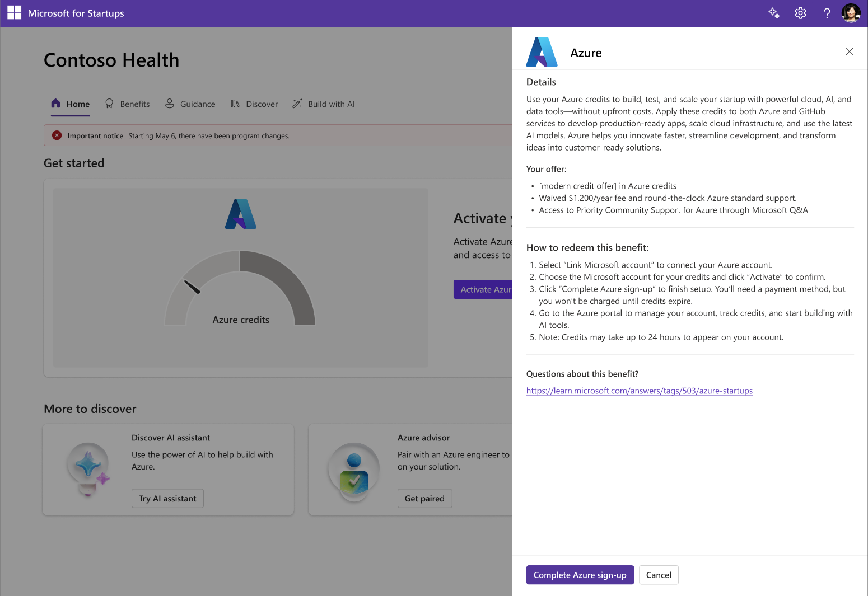Viewport: 868px width, 596px height.
Task: Open the app launcher grid icon
Action: pyautogui.click(x=14, y=13)
